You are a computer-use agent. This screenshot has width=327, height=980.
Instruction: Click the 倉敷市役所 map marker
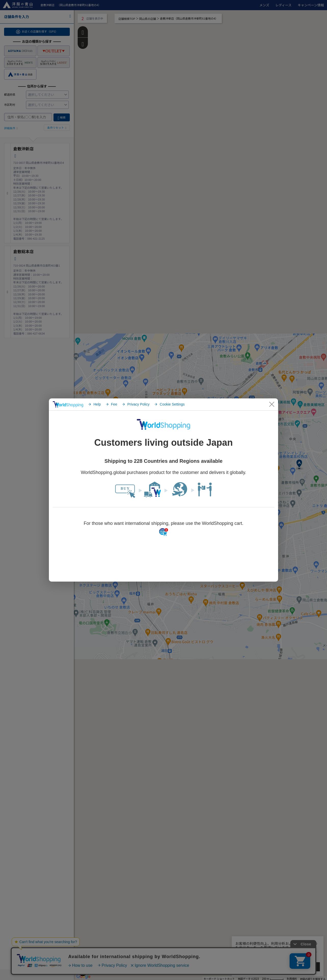click(x=302, y=482)
